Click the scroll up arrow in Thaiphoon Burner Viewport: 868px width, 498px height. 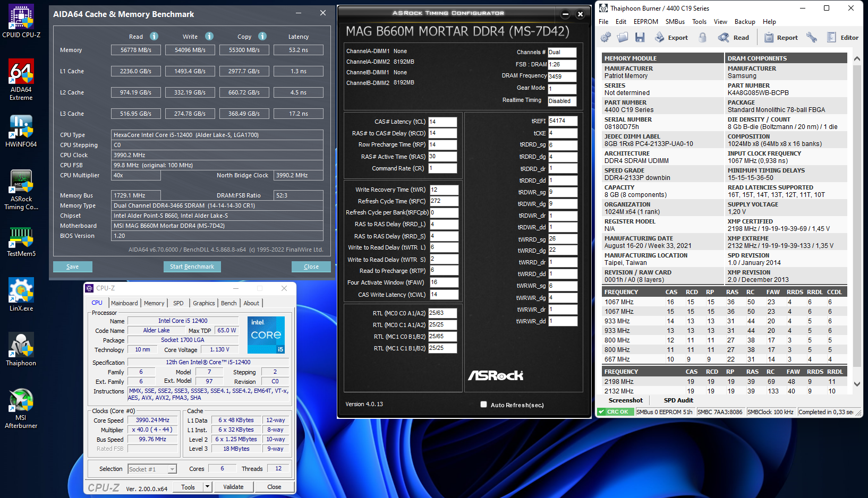(x=857, y=58)
